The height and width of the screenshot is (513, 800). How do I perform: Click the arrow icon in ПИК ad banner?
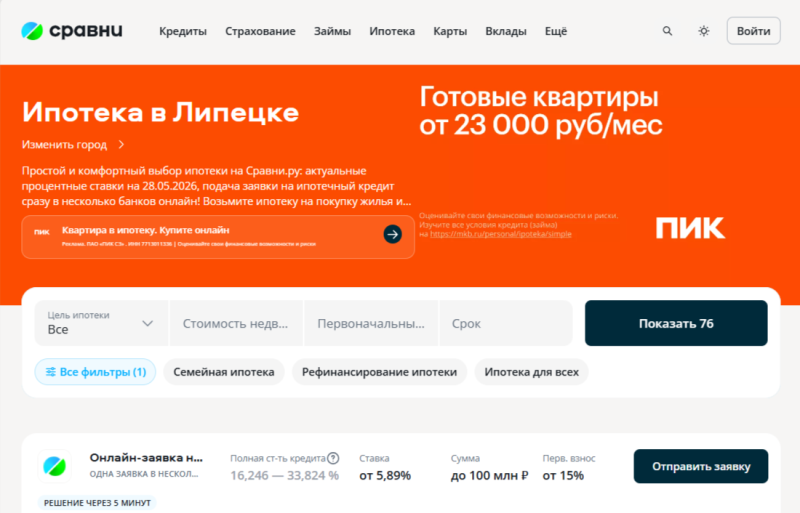392,234
